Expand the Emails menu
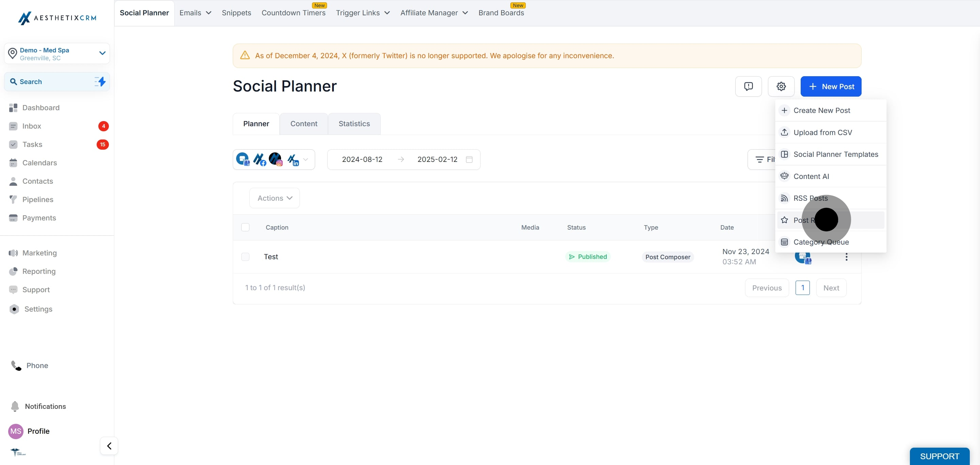 coord(195,13)
